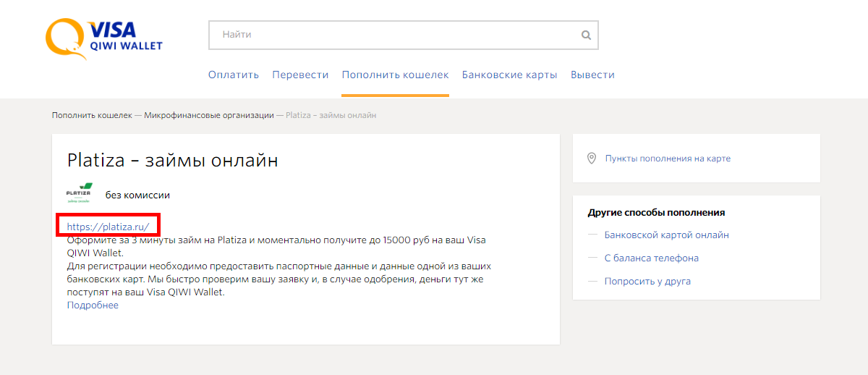
Task: Focus the Найти search field
Action: coord(403,35)
